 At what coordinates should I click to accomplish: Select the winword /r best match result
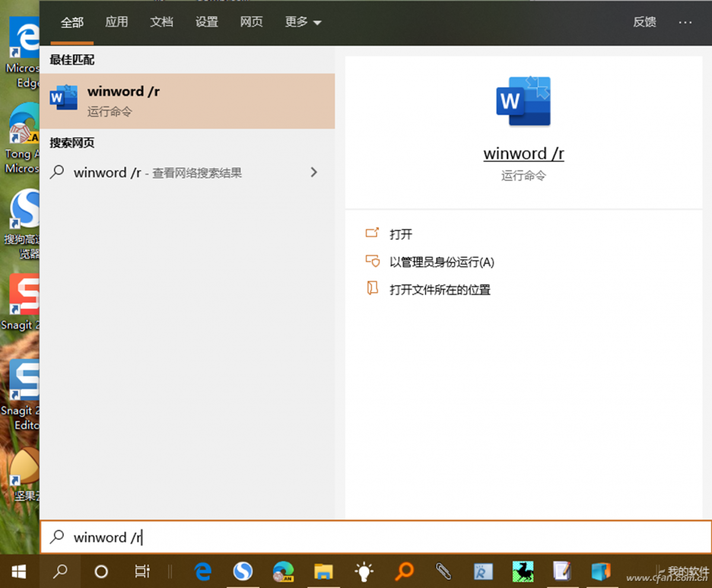point(187,101)
